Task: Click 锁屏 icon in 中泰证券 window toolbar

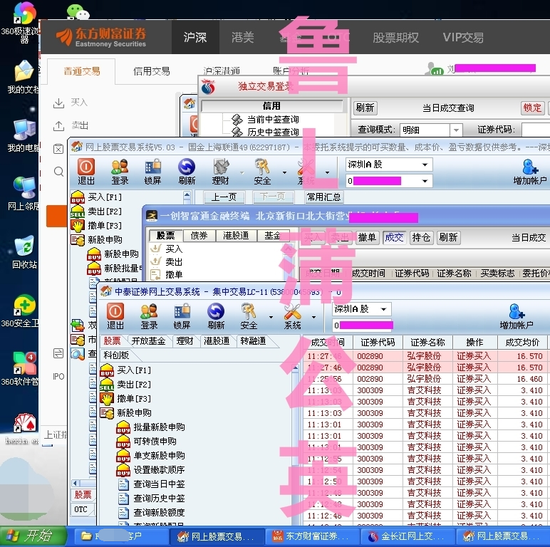Action: pos(182,316)
